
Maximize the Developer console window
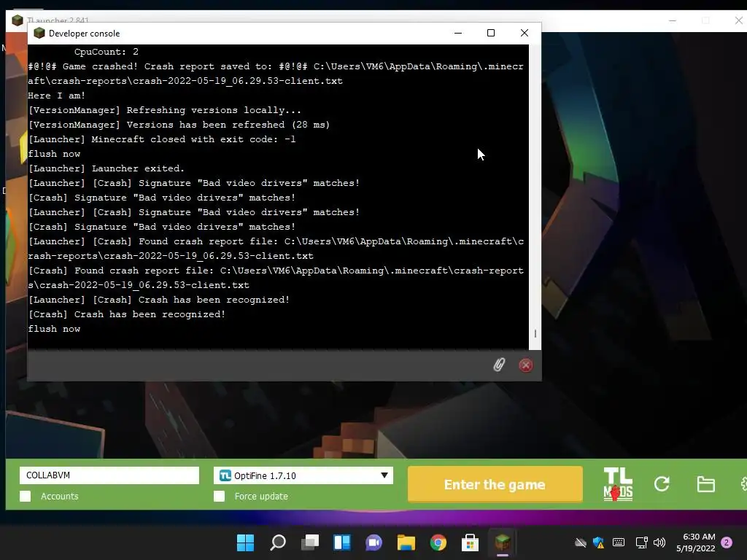(491, 33)
